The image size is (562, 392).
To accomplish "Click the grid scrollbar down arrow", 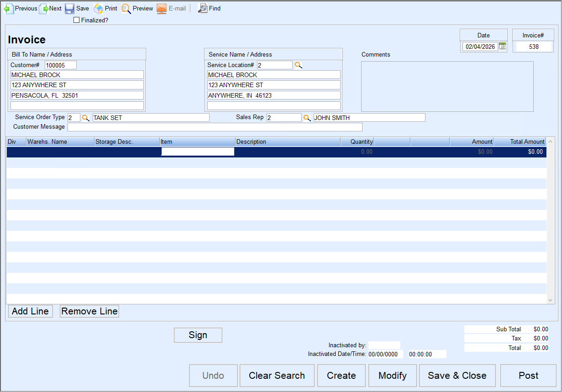I will pos(551,300).
